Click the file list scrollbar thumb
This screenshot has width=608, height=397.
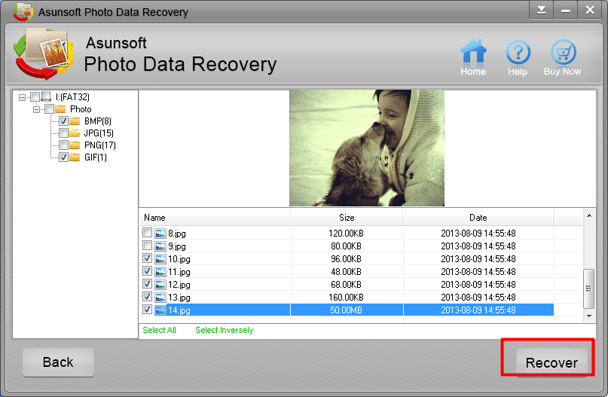589,288
